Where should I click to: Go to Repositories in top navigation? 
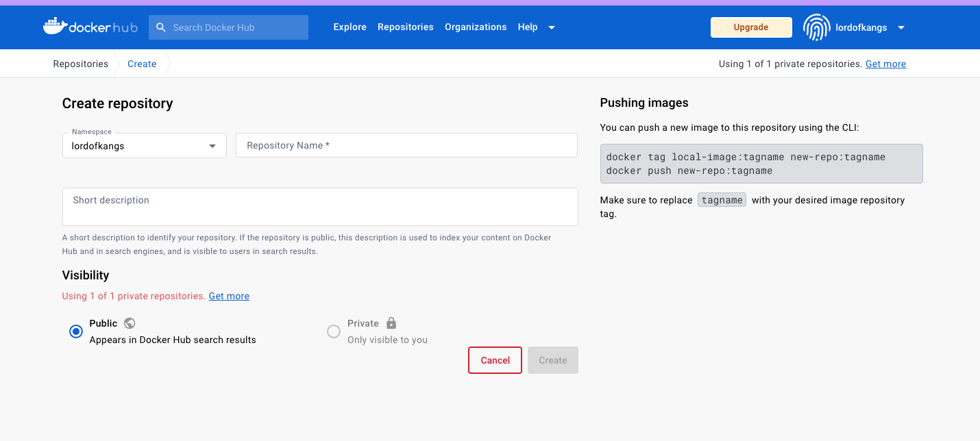coord(406,27)
